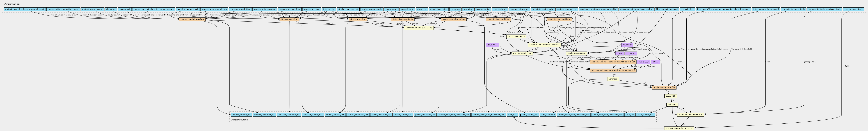Select the bgzip VCF step
This screenshot has height=131, width=868.
point(671,96)
